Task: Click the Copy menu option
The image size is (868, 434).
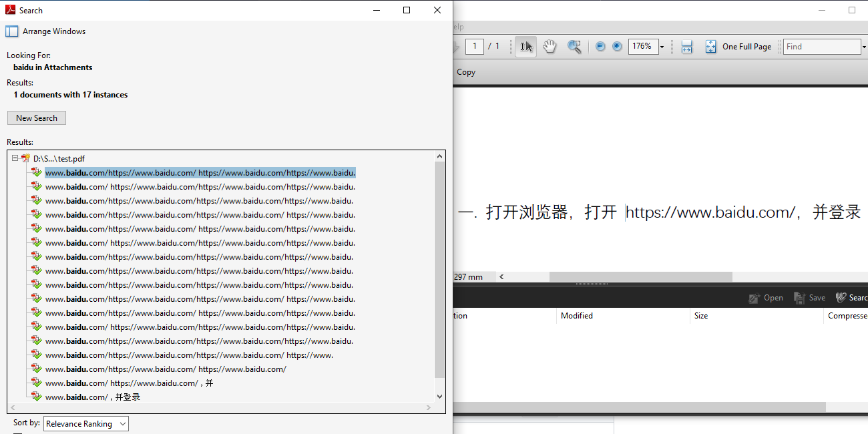Action: click(465, 71)
